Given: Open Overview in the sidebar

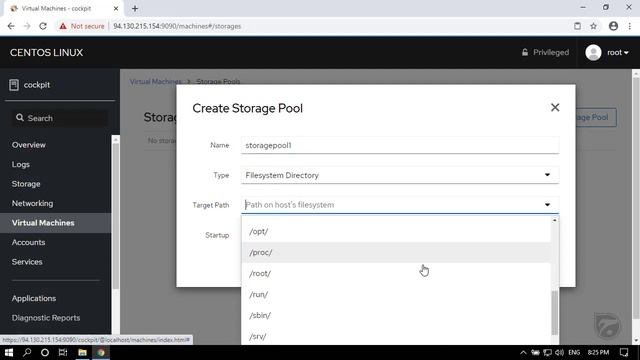Looking at the screenshot, I should pyautogui.click(x=29, y=145).
